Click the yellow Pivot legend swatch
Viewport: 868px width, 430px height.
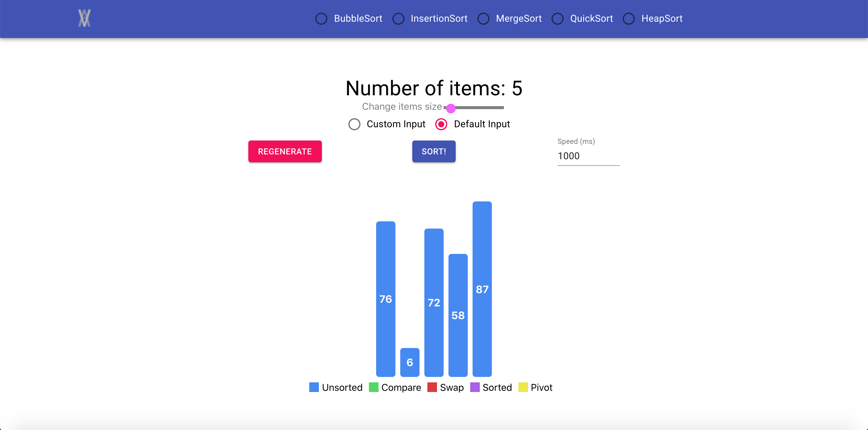pos(523,387)
